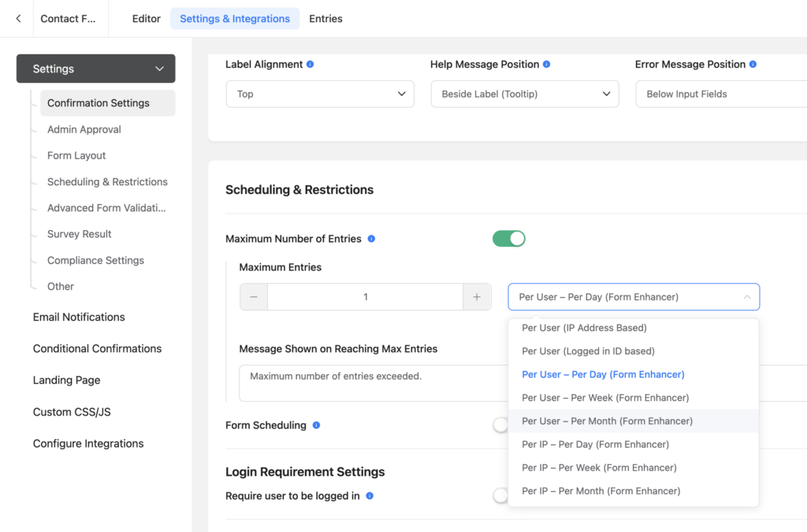Viewport: 807px width, 532px height.
Task: Click the Form Scheduling info icon
Action: coord(316,425)
